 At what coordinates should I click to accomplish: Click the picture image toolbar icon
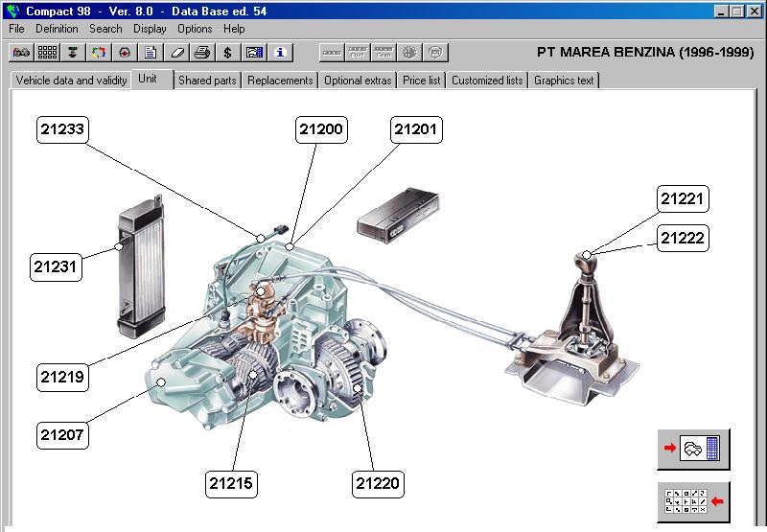coord(254,52)
